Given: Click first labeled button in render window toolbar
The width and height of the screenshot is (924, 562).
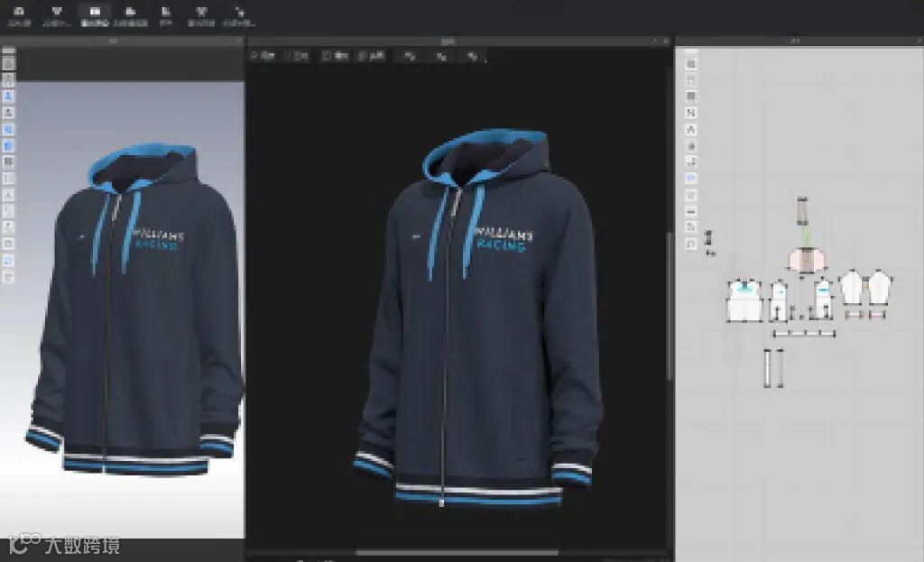Looking at the screenshot, I should pos(263,56).
